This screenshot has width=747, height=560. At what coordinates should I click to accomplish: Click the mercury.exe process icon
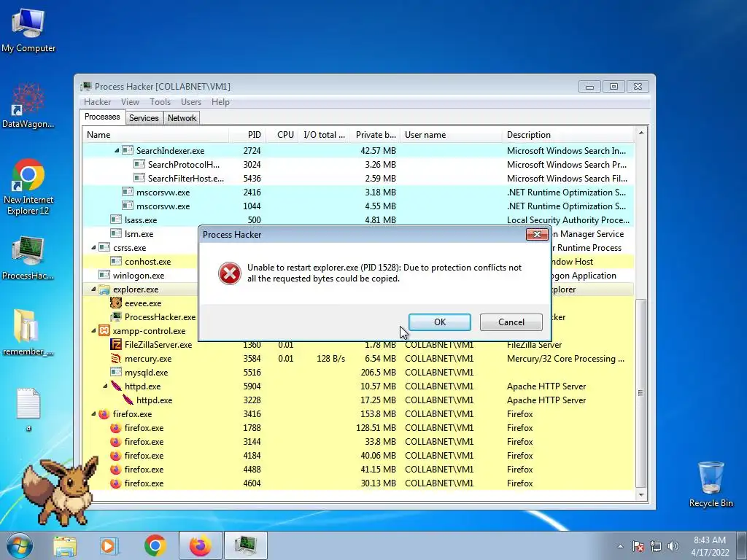pos(116,358)
